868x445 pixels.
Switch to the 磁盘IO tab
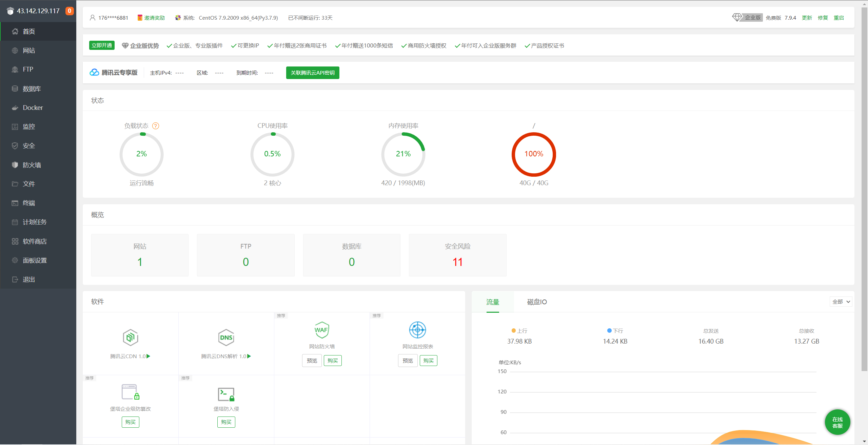point(537,302)
